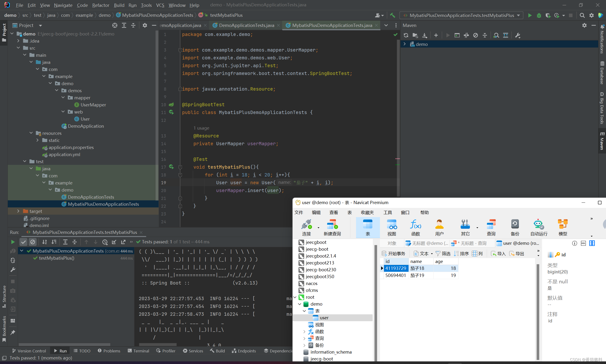This screenshot has width=606, height=364.
Task: Toggle Navicat info panel icon
Action: click(575, 243)
